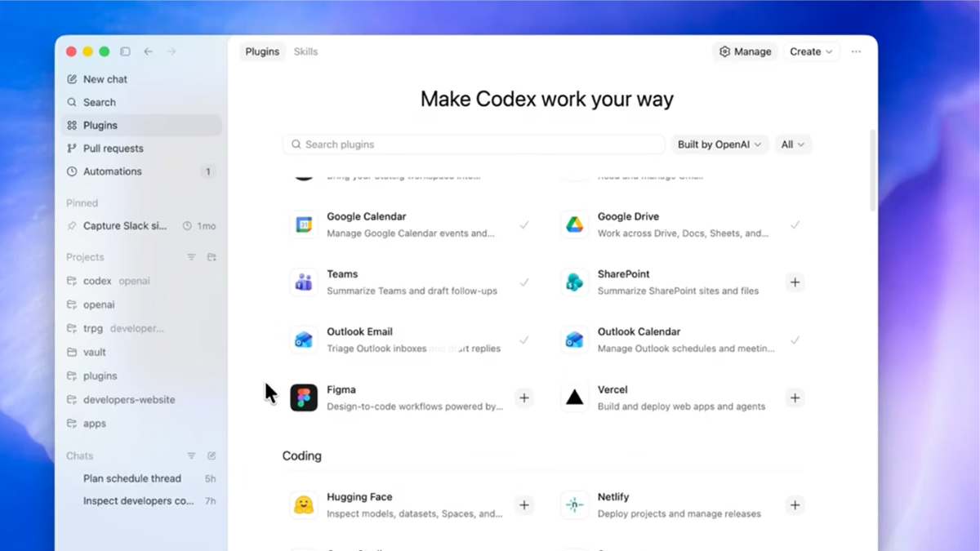Add the Vercel plugin with plus
Screen dimensions: 980x551
click(795, 398)
